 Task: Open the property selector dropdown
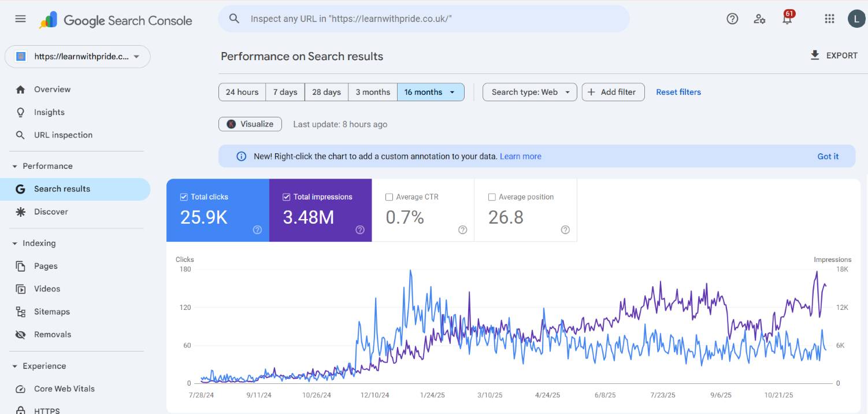tap(77, 57)
